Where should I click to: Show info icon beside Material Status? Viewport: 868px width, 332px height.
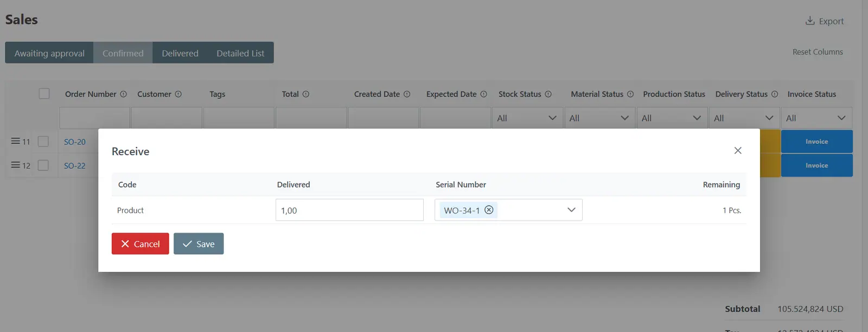tap(630, 94)
